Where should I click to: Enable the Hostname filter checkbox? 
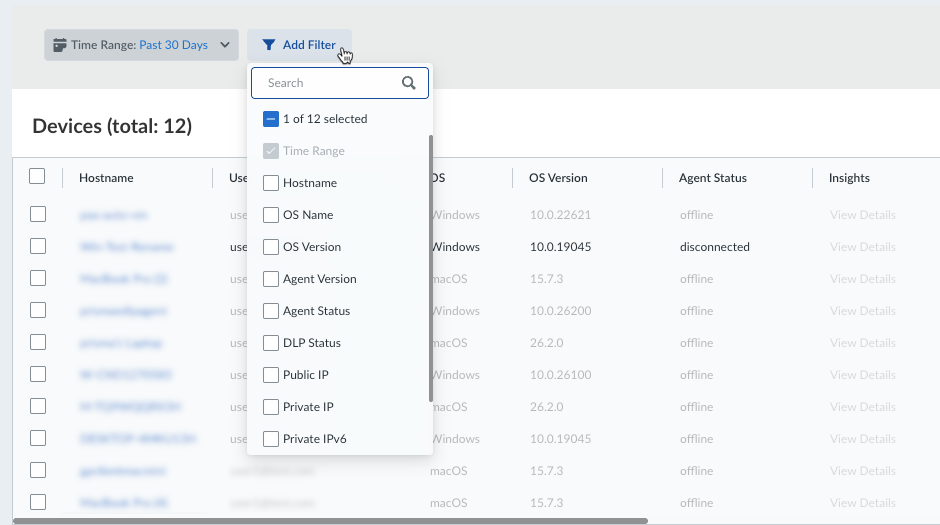271,183
